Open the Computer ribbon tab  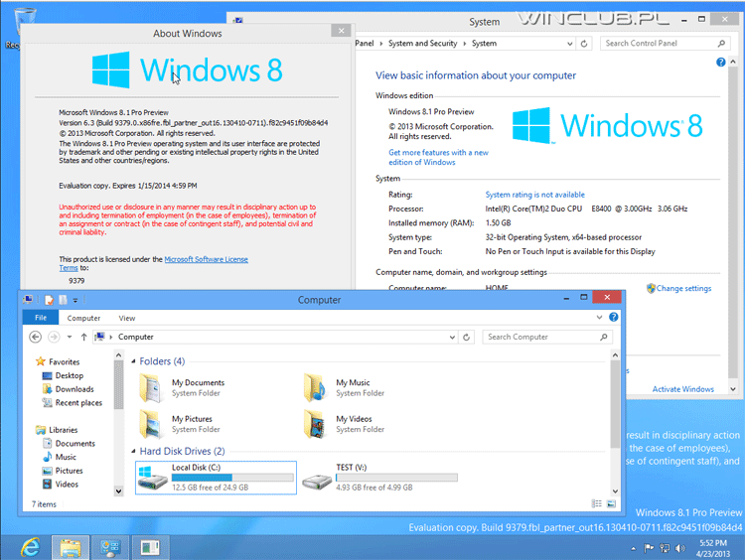click(x=83, y=318)
